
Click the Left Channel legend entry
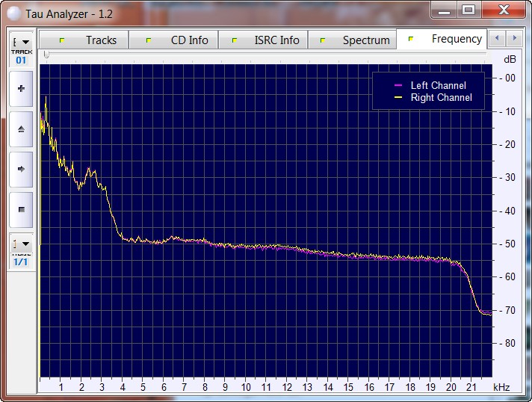click(x=438, y=86)
